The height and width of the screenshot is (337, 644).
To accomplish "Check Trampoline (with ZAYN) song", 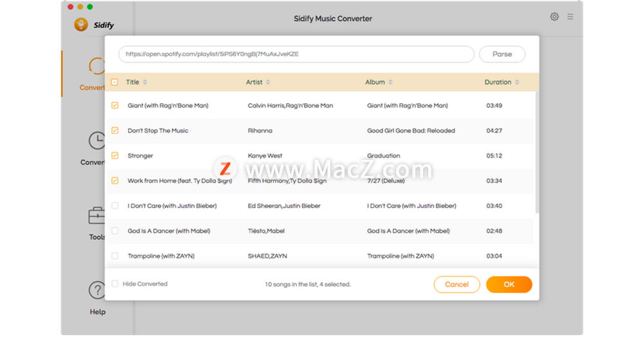I will [x=115, y=256].
